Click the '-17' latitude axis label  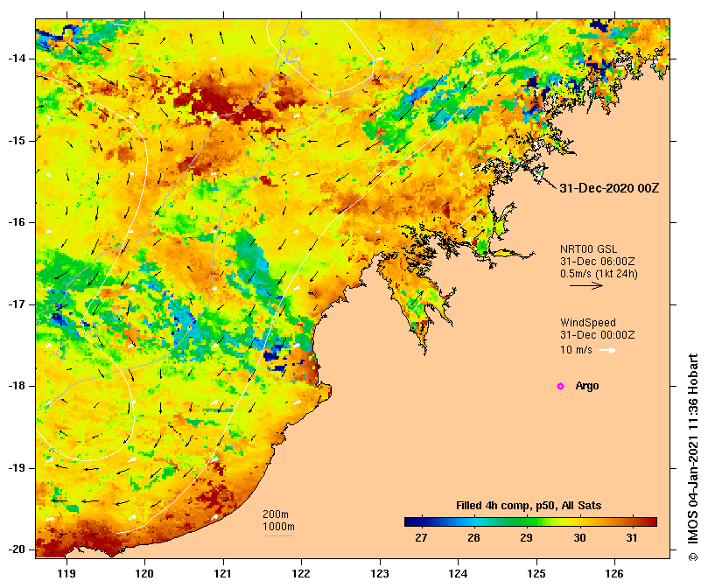point(17,304)
